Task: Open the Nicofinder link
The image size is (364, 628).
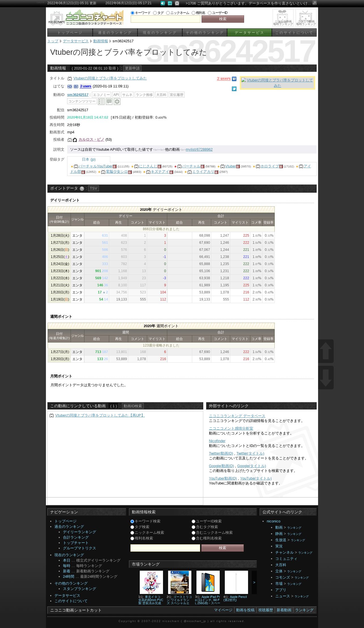Action: point(217,441)
